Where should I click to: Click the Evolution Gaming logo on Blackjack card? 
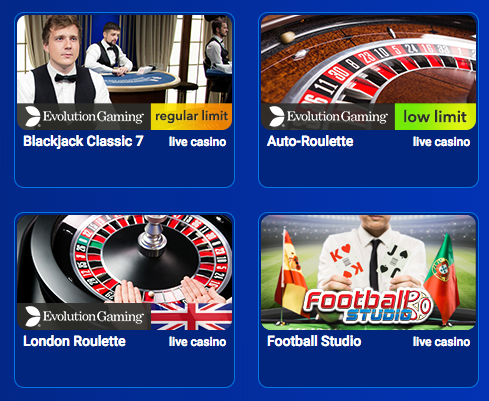coord(84,117)
